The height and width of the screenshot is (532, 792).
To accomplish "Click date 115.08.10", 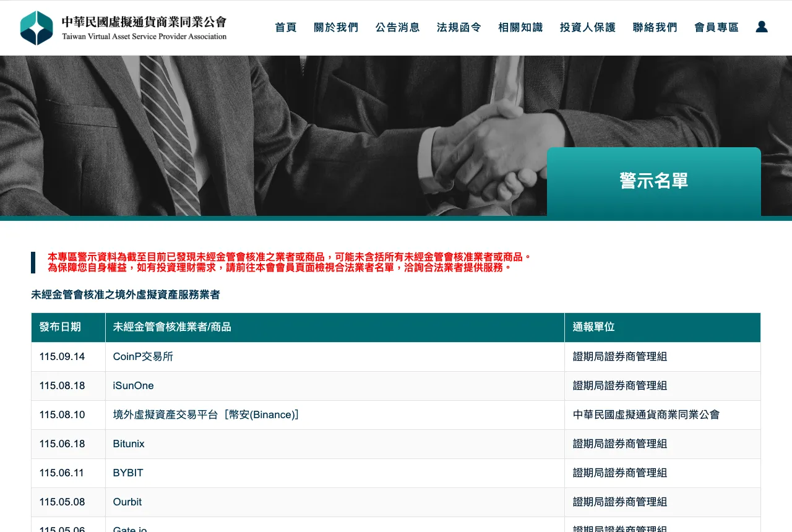I will pyautogui.click(x=62, y=414).
